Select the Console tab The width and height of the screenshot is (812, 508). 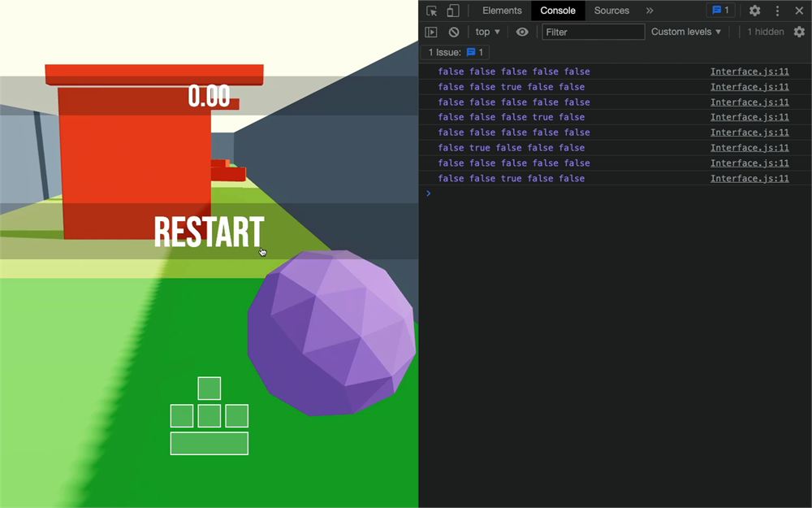coord(558,11)
